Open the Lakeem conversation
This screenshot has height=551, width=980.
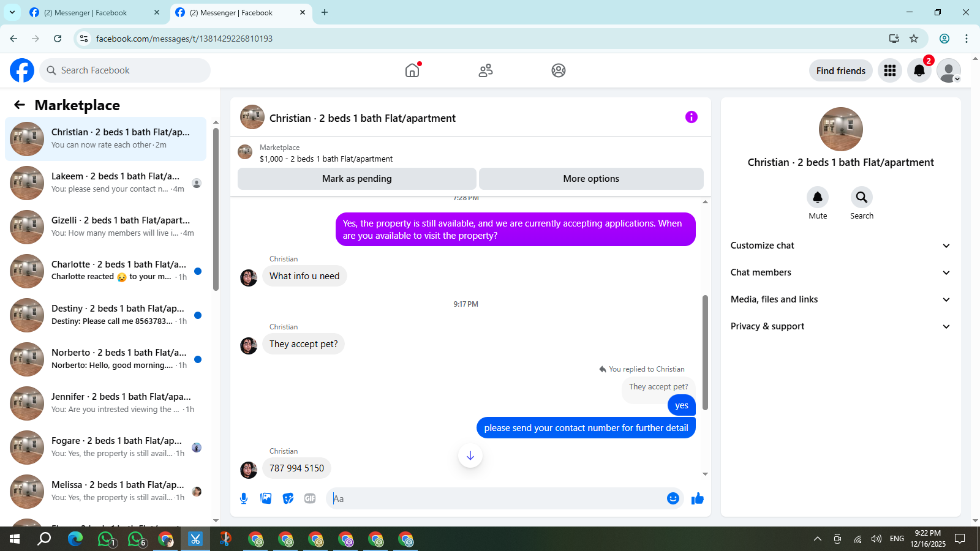[105, 183]
